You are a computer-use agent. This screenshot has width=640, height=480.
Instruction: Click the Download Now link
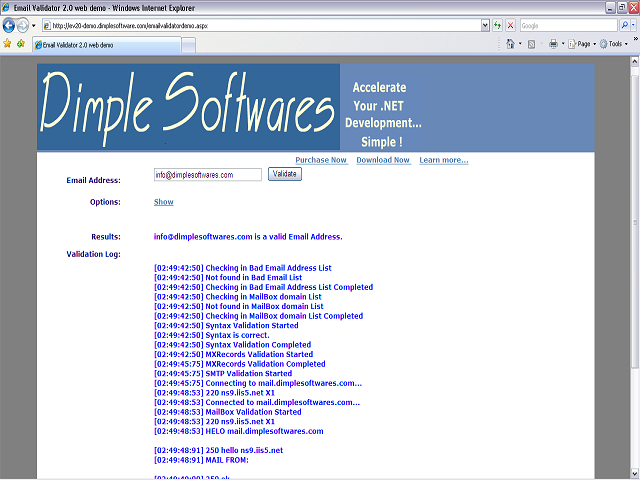pyautogui.click(x=383, y=160)
